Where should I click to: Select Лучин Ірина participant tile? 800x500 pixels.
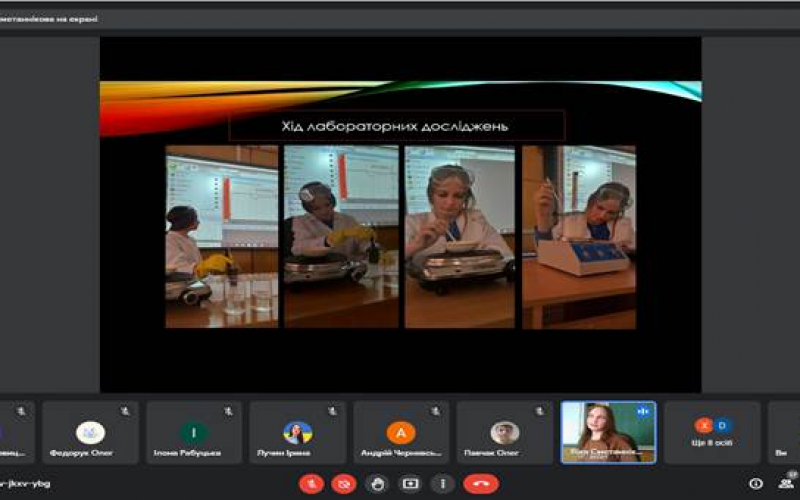click(x=298, y=432)
